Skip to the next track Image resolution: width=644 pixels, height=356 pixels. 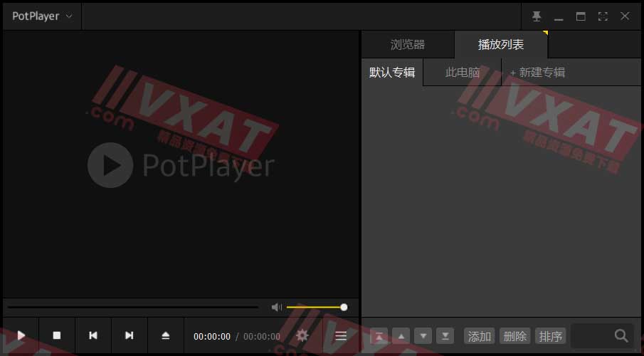pos(130,335)
